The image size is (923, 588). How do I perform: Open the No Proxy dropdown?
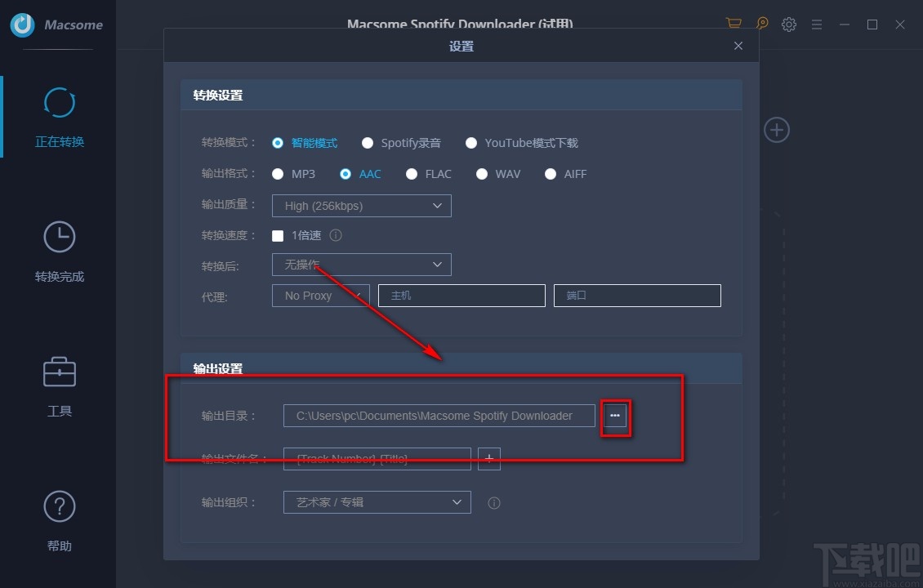tap(320, 295)
